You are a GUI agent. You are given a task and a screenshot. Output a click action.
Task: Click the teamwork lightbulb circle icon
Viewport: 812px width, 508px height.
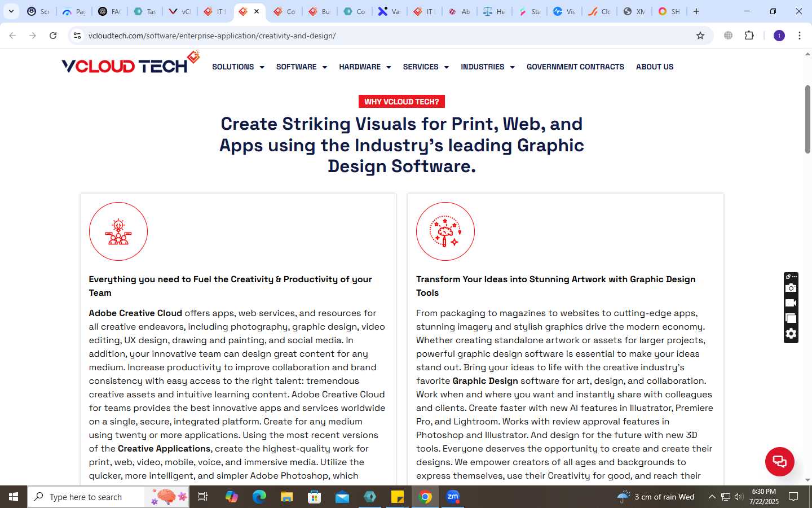pos(118,231)
